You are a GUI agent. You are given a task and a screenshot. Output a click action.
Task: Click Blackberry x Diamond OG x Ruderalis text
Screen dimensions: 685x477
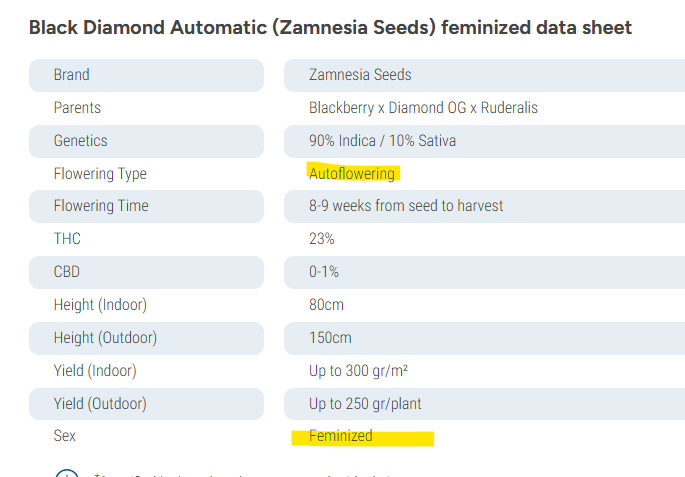click(423, 107)
